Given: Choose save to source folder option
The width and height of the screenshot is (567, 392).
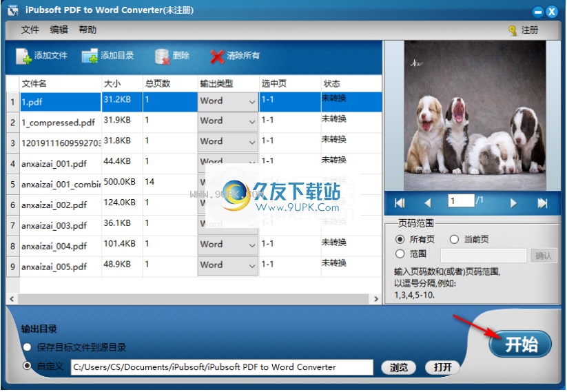Looking at the screenshot, I should click(27, 347).
